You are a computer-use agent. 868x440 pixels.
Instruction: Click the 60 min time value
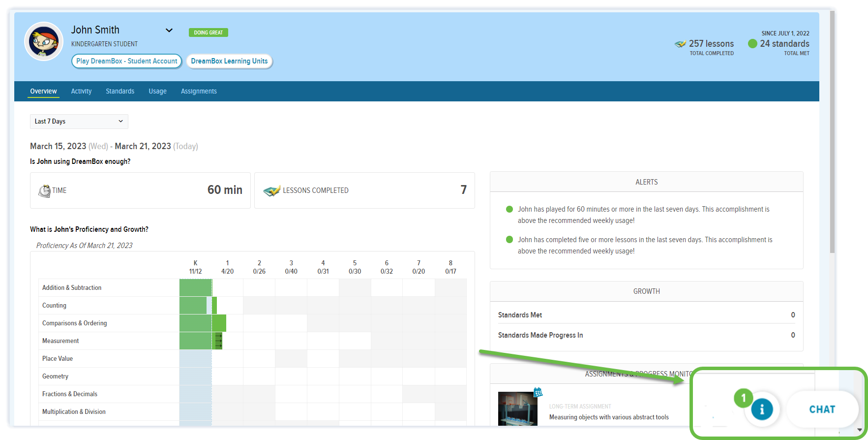pos(225,190)
